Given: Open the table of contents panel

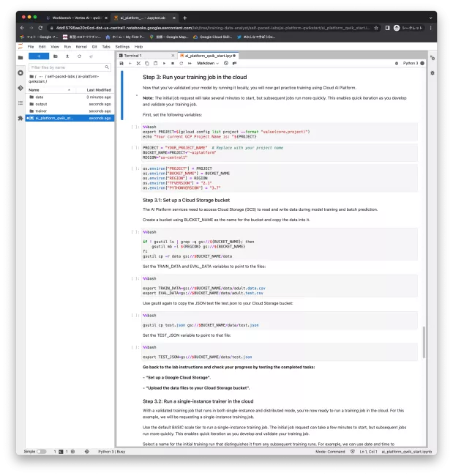Looking at the screenshot, I should [20, 103].
